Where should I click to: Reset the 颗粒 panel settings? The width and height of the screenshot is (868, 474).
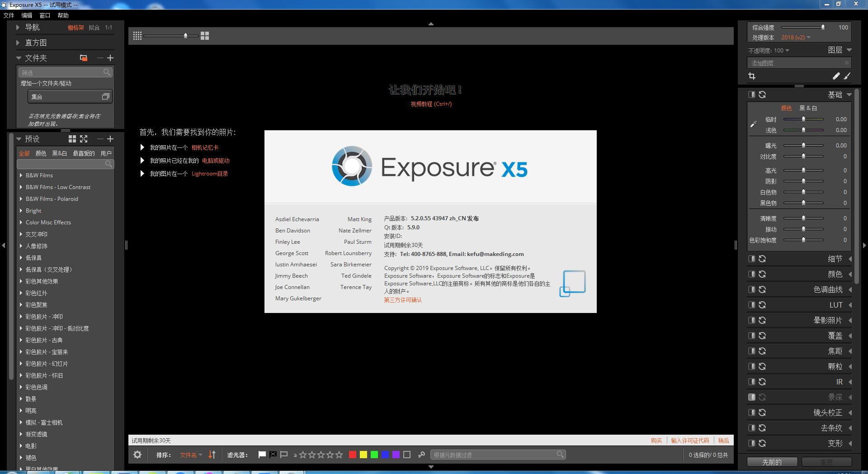pos(762,366)
